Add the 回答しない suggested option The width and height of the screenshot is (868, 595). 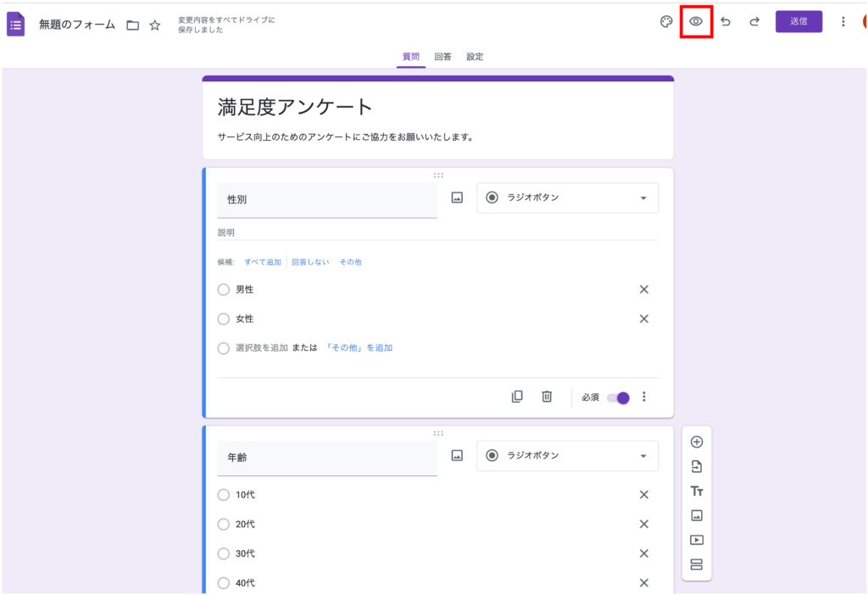coord(310,262)
